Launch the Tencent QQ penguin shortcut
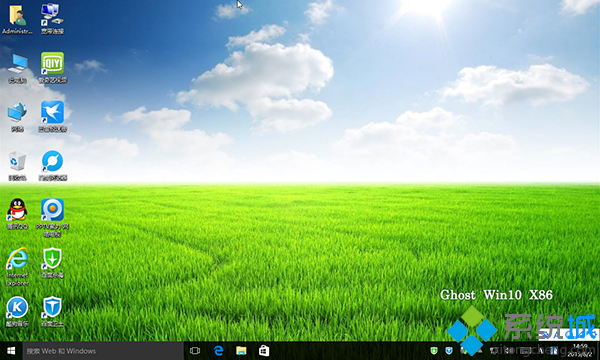Image resolution: width=600 pixels, height=360 pixels. pyautogui.click(x=17, y=214)
